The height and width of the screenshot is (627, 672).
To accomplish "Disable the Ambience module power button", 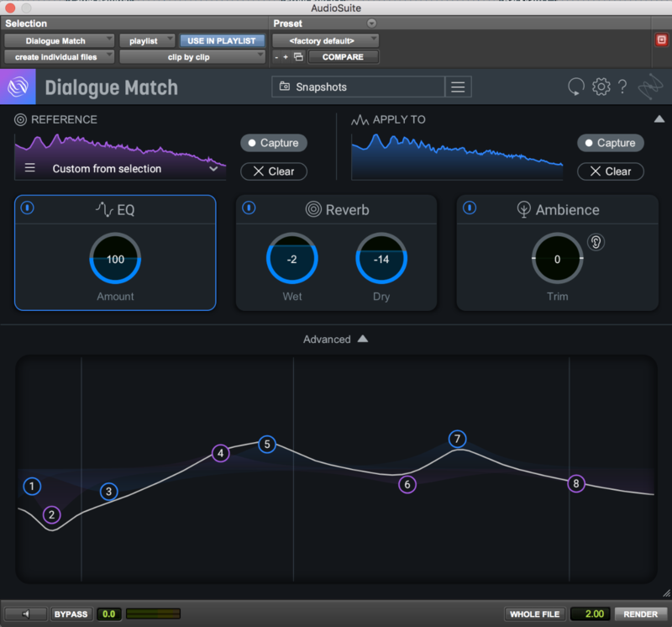I will 470,208.
